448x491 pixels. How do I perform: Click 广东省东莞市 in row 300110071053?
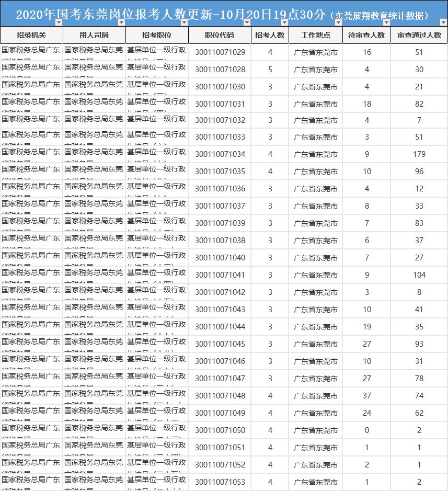[x=315, y=482]
